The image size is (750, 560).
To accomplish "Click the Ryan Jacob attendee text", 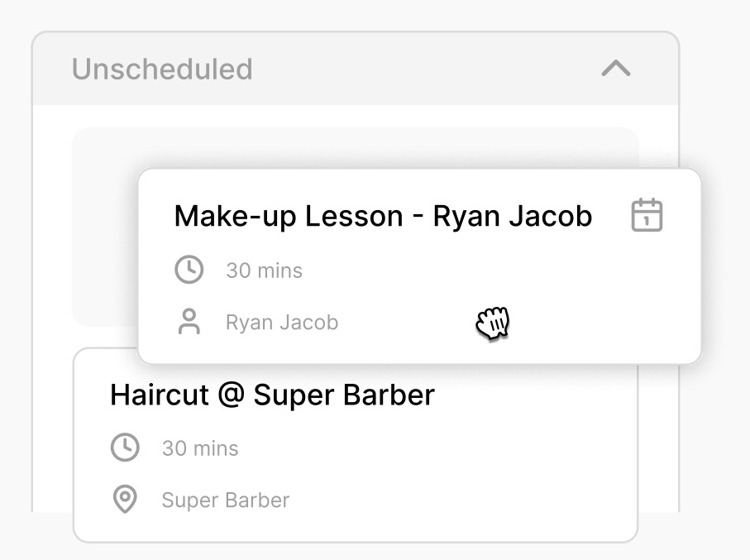I will tap(281, 322).
